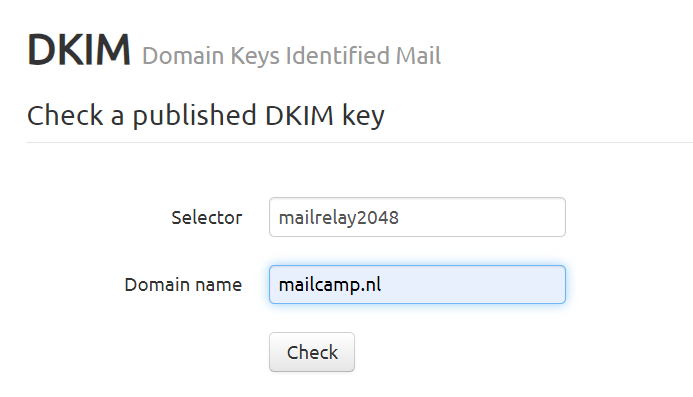Click the word 'Identified' in the subtitle
Screen dimensions: 693x397
click(337, 56)
